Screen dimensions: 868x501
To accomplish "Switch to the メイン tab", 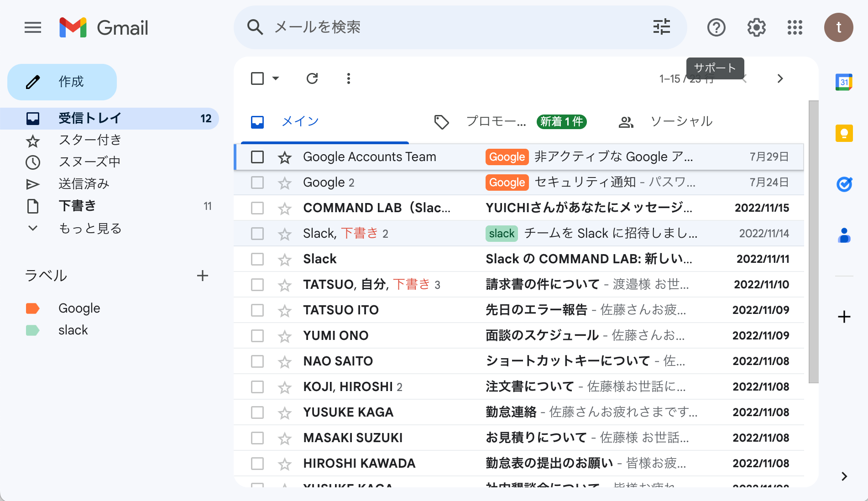I will coord(325,121).
